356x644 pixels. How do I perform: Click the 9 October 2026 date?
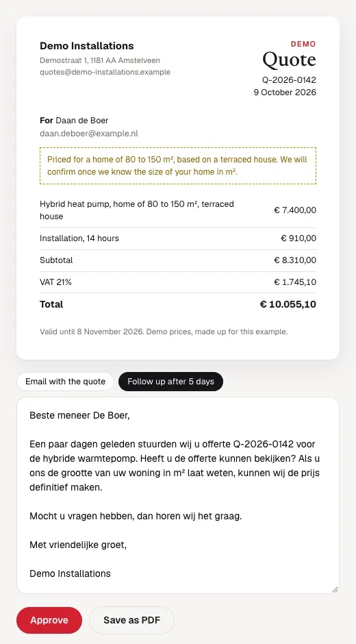point(285,92)
